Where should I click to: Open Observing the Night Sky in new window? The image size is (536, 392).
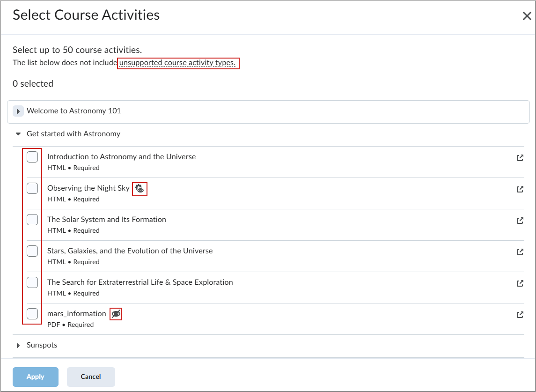tap(520, 189)
